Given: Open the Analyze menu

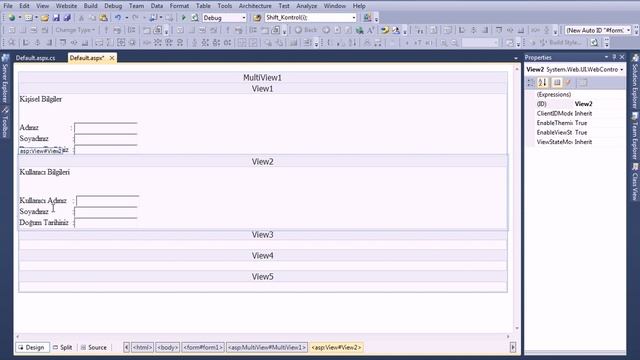Looking at the screenshot, I should click(307, 6).
